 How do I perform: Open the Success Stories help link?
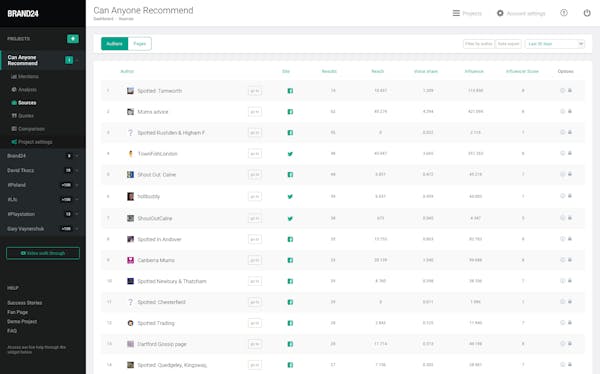point(25,303)
